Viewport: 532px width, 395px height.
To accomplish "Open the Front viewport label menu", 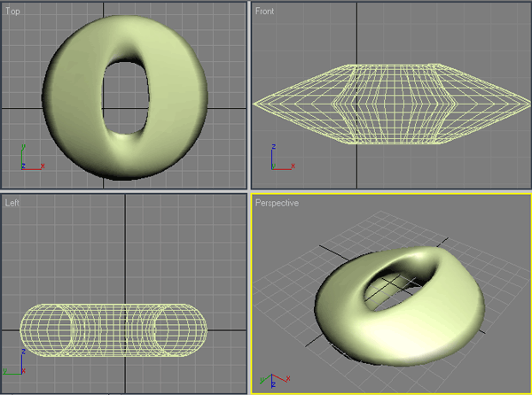I will point(264,11).
